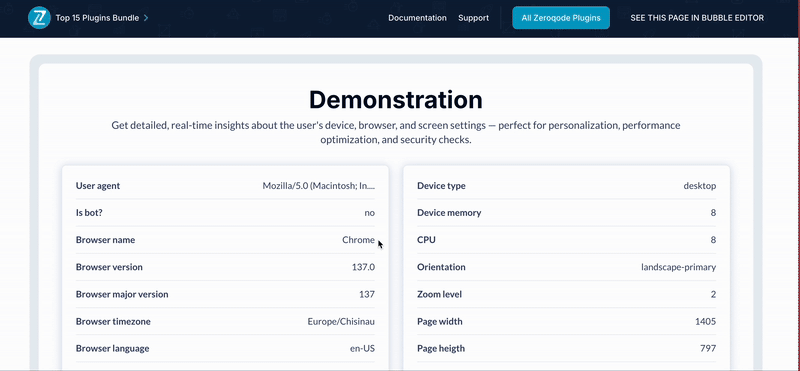800x371 pixels.
Task: Click the landscape-primary orientation value
Action: 679,267
